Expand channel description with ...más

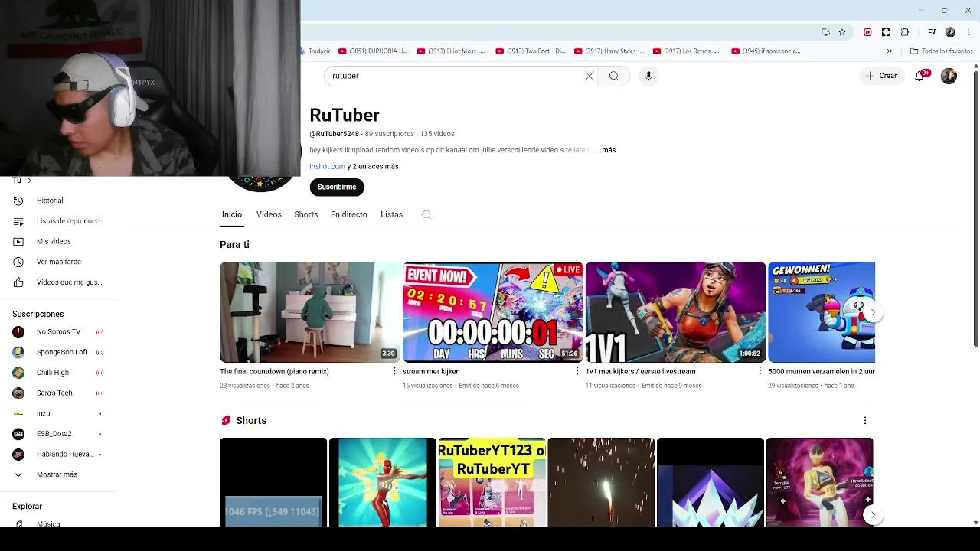(x=606, y=150)
